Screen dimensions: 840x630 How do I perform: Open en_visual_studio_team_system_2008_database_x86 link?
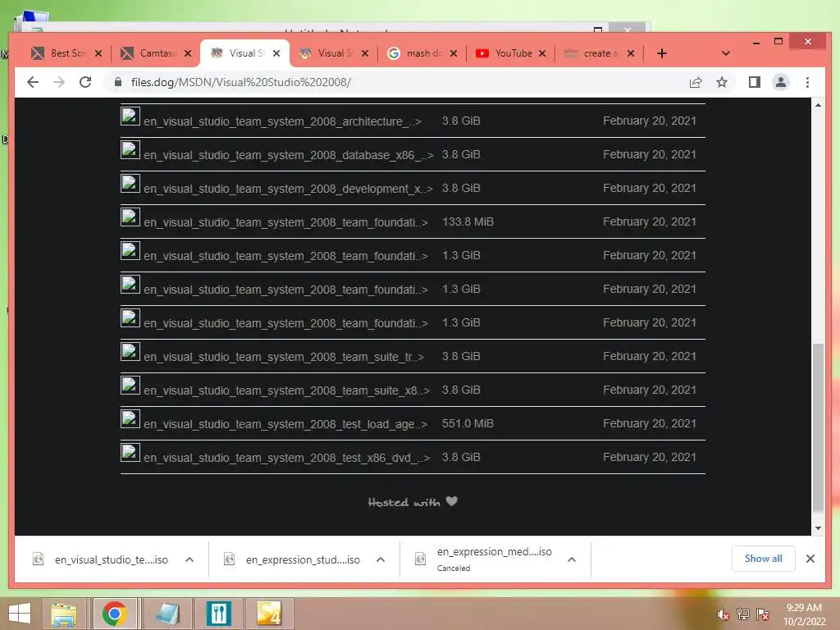(288, 155)
